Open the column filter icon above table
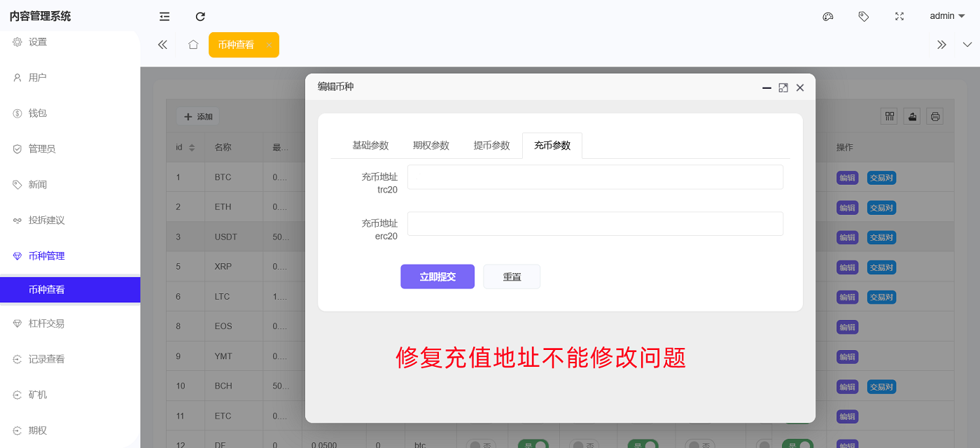Screen dimensions: 980x448 point(889,116)
